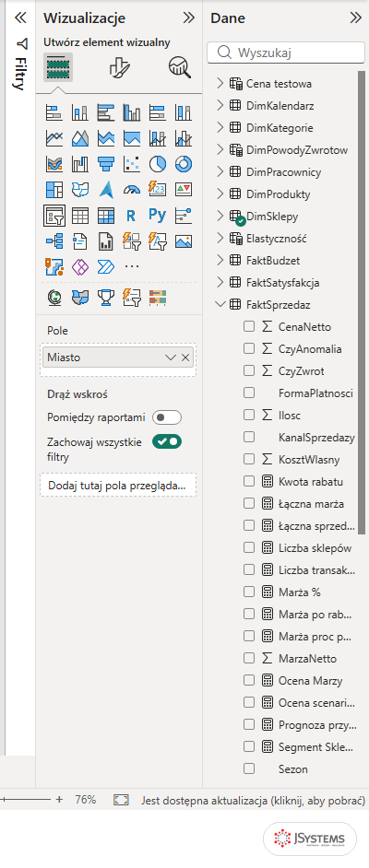Click the table visual icon
This screenshot has height=868, width=369.
[x=79, y=215]
